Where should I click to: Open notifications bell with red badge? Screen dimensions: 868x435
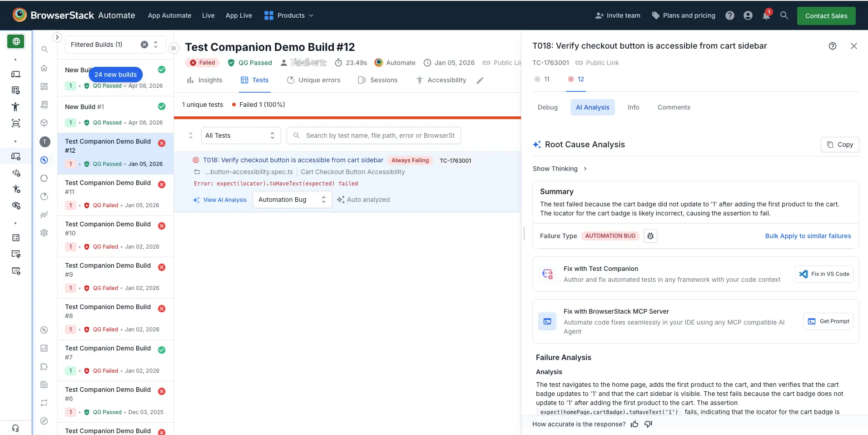coord(766,15)
